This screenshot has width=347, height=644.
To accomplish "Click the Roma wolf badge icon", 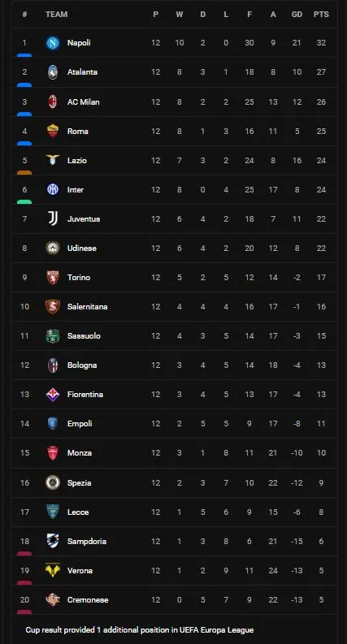I will [53, 131].
